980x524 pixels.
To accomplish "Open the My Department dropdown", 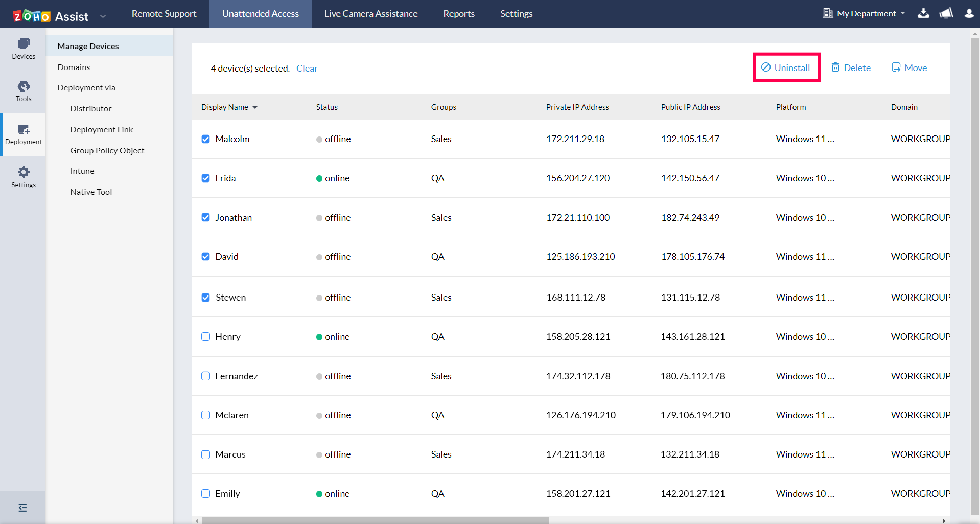I will pos(864,13).
